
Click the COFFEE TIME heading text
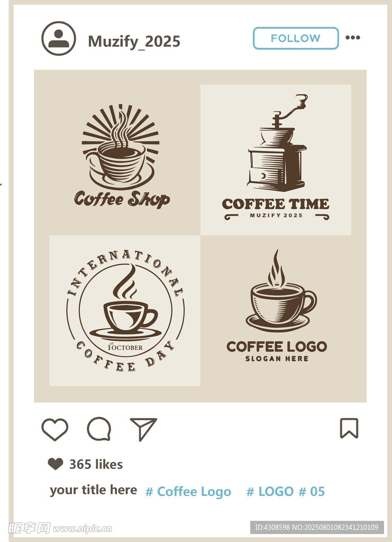(276, 204)
